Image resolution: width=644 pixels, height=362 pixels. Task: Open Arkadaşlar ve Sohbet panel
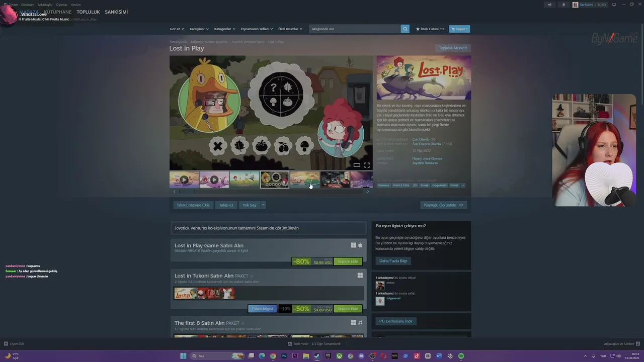click(621, 344)
